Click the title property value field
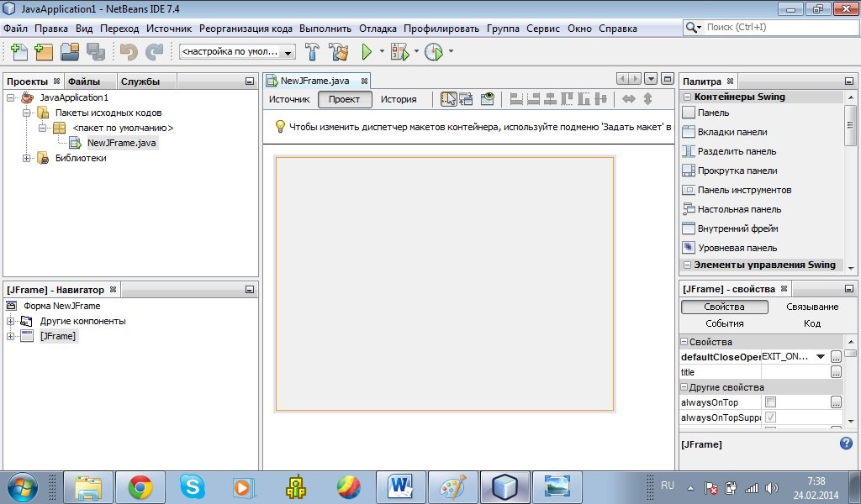861x504 pixels. [795, 372]
